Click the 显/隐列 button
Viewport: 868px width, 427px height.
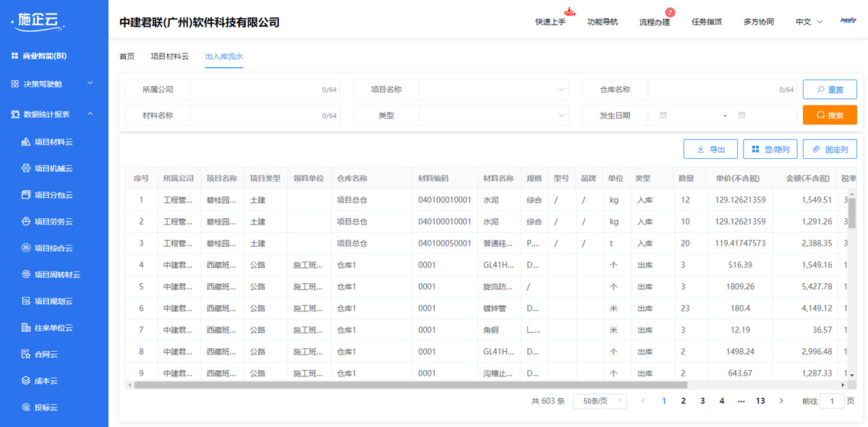770,150
